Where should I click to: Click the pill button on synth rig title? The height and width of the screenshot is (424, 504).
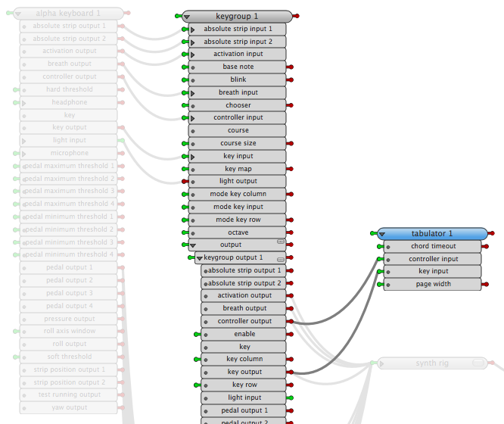tap(478, 363)
